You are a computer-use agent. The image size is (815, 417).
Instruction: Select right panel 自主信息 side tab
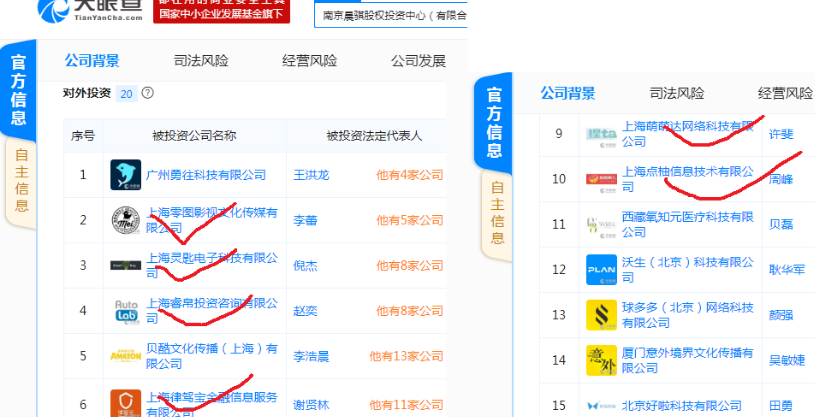tap(497, 213)
